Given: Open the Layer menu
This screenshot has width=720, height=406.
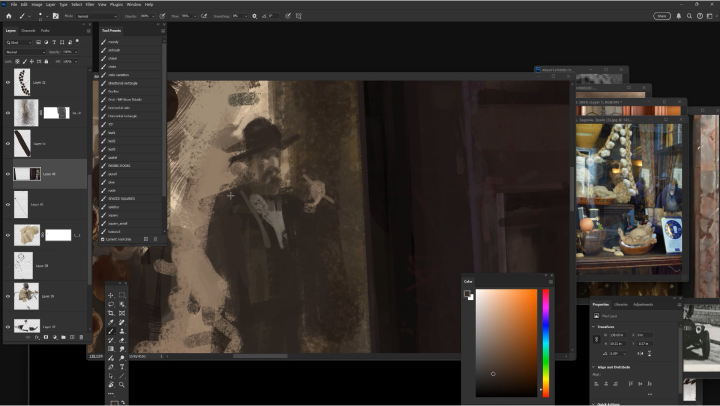Looking at the screenshot, I should click(51, 5).
